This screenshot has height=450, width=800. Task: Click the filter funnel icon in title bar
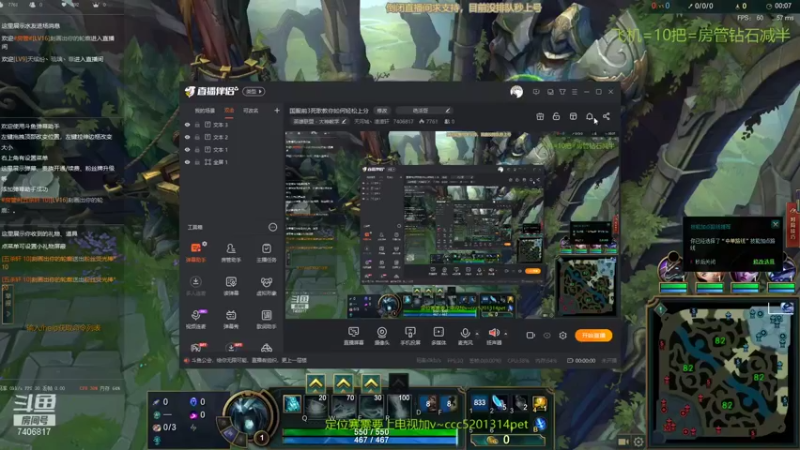[x=562, y=92]
